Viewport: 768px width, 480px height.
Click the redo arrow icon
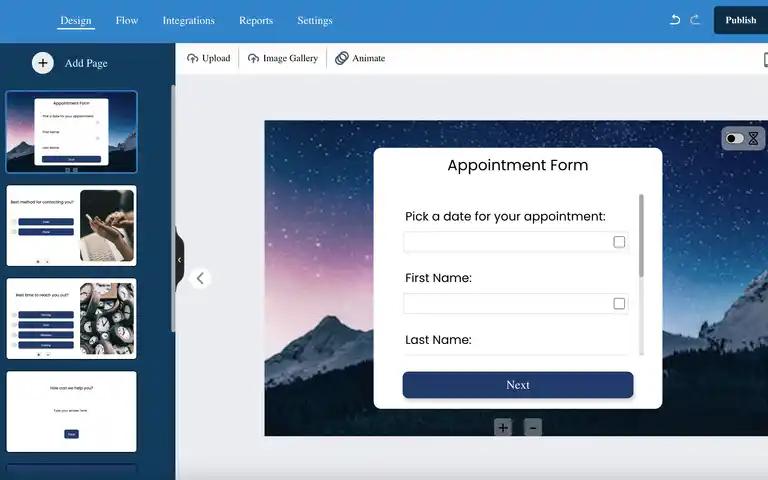coord(695,20)
